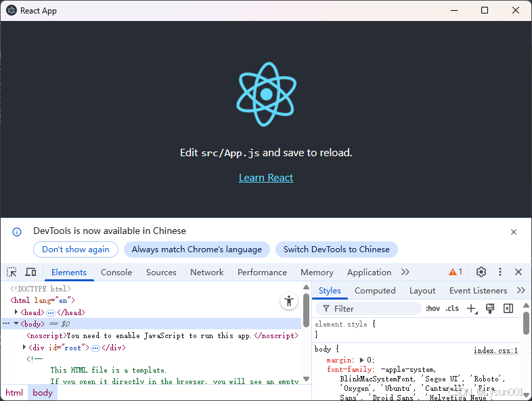Click Don't show again button
Image resolution: width=532 pixels, height=401 pixels.
(76, 250)
